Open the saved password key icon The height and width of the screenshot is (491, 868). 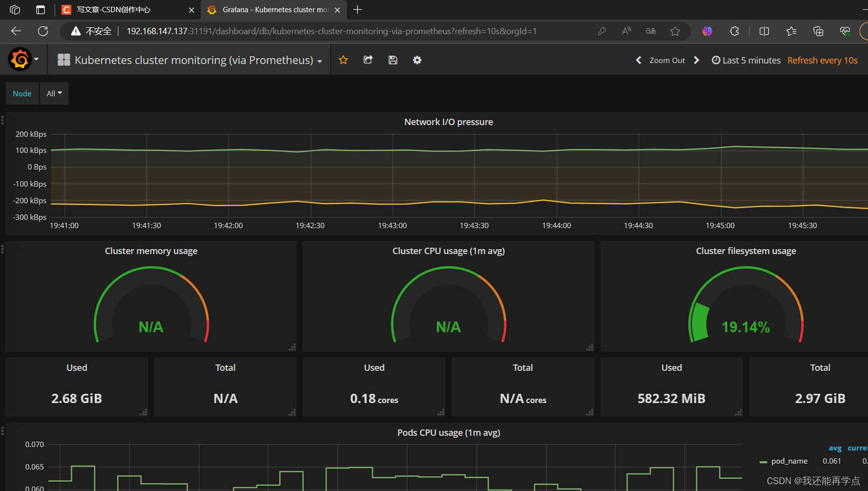click(601, 31)
